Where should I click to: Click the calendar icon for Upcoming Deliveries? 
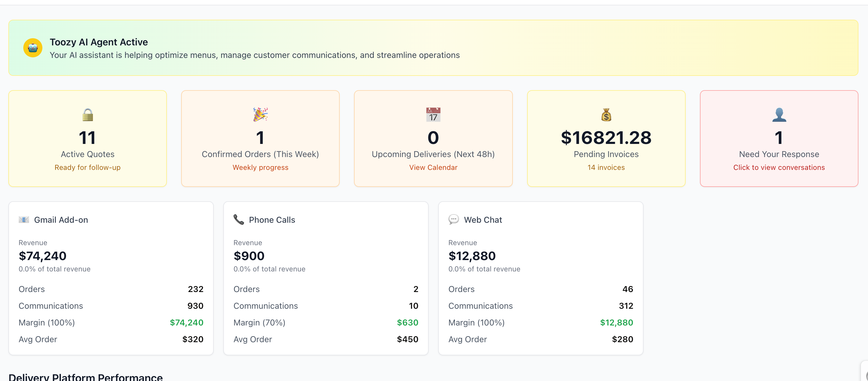433,115
